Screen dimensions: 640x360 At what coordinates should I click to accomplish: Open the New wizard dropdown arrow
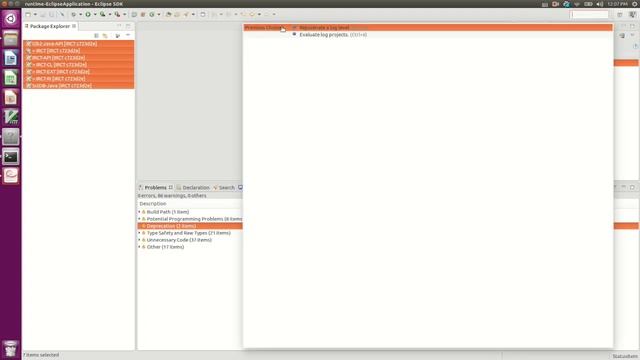35,14
